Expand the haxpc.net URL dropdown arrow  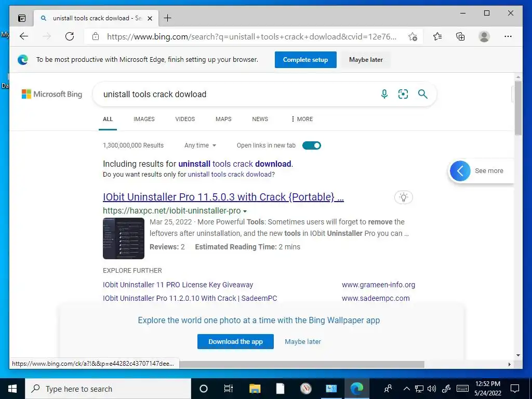[245, 211]
